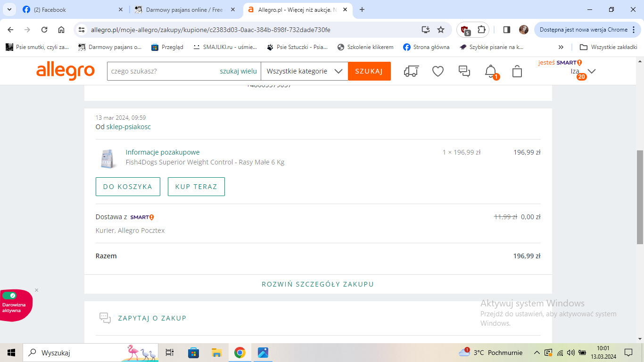Open Fish4Dogs product thumbnail
Image resolution: width=644 pixels, height=362 pixels.
click(x=108, y=158)
